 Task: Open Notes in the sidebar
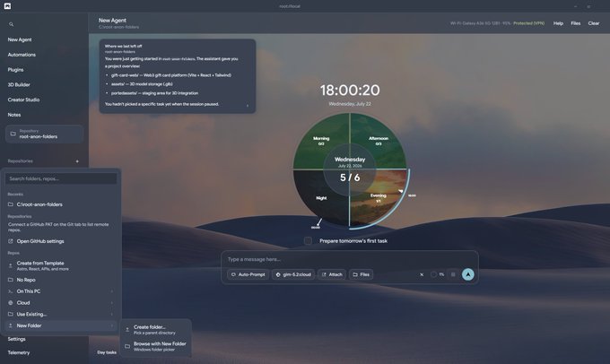point(14,115)
